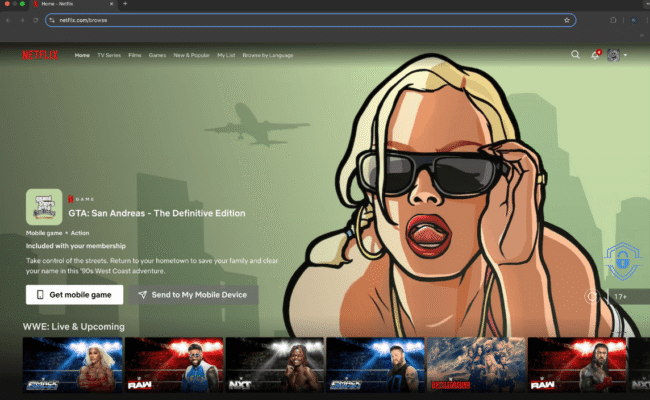Click the browser forward arrow
This screenshot has height=400, width=650.
pyautogui.click(x=22, y=20)
